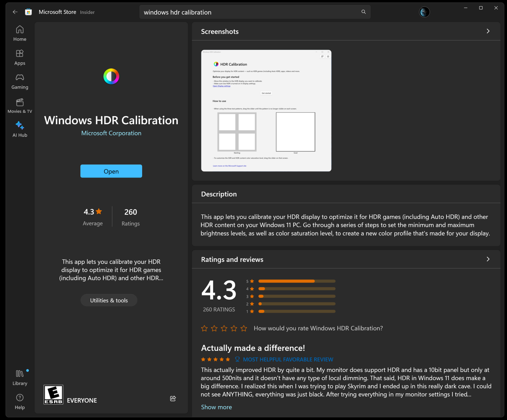
Task: Open Movies & TV section
Action: [20, 106]
